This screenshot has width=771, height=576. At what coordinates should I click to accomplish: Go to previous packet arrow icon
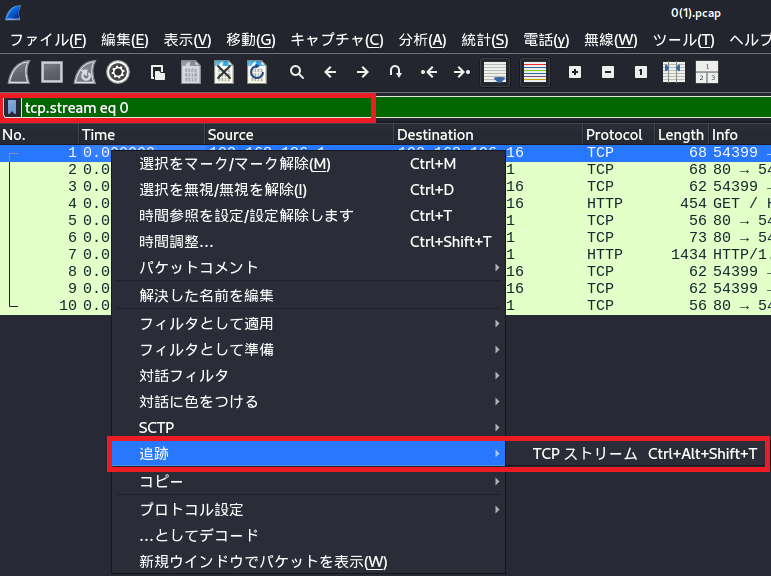coord(330,72)
